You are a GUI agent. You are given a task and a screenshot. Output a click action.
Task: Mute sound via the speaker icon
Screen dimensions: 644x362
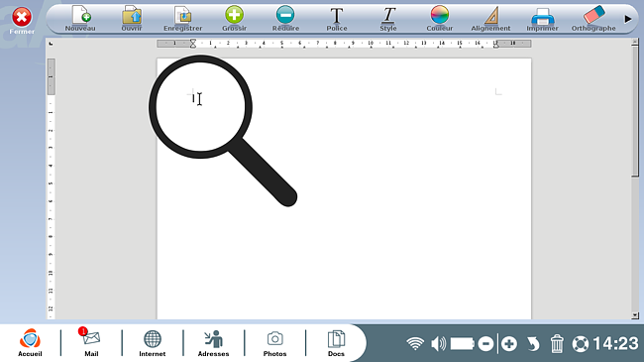tap(439, 343)
